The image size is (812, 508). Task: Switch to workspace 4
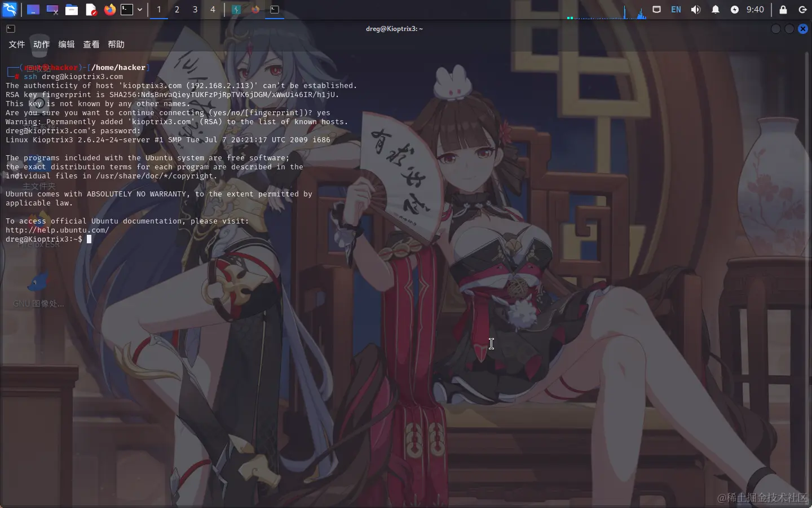pos(213,10)
